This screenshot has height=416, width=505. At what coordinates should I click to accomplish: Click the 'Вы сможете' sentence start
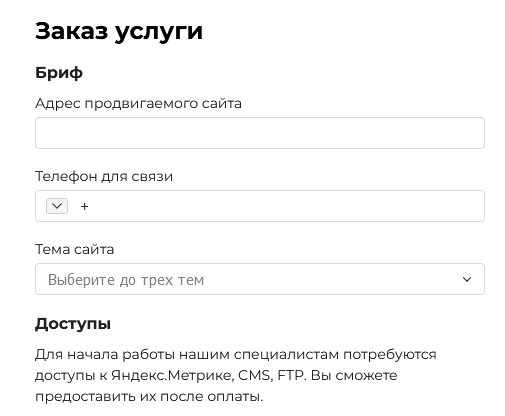354,375
